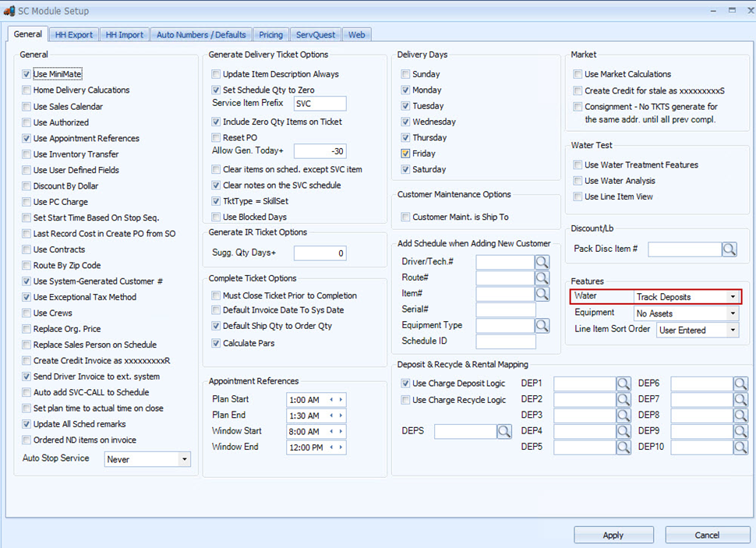
Task: Click the Cancel button
Action: (x=707, y=535)
